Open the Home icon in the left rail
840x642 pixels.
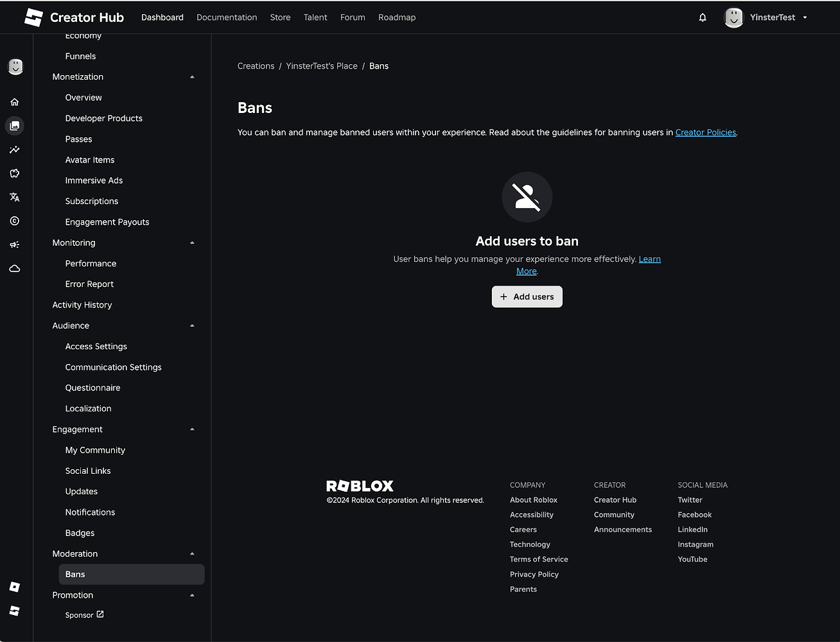15,101
